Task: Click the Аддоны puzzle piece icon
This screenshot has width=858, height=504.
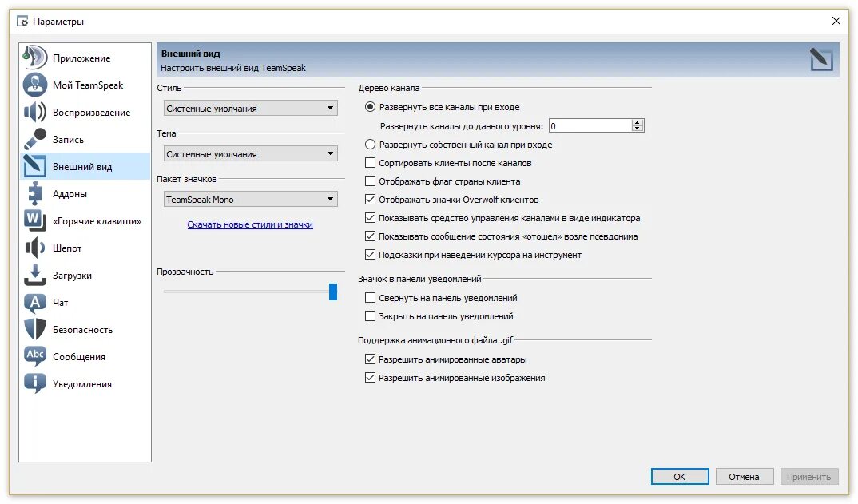Action: [x=34, y=194]
